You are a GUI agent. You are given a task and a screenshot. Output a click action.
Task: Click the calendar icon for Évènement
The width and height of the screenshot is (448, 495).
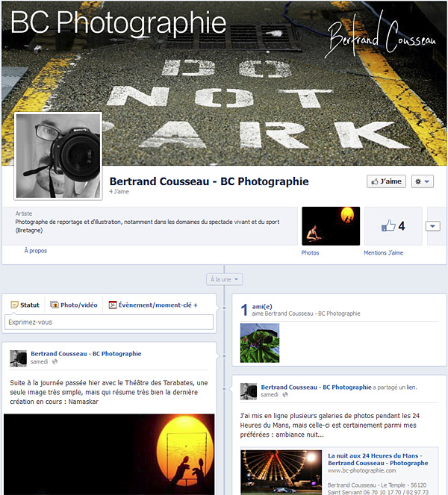[113, 305]
